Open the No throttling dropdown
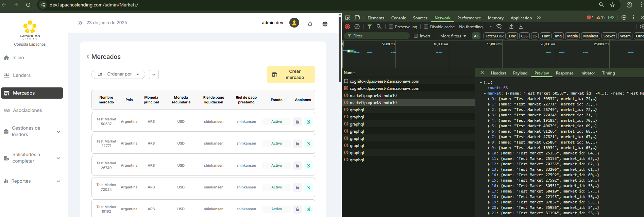Viewport: 644px width, 217px height. [475, 27]
